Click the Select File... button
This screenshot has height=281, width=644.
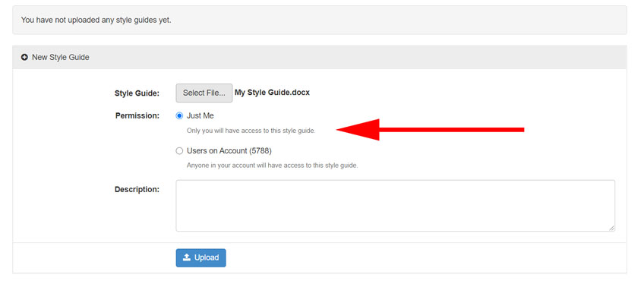point(204,93)
